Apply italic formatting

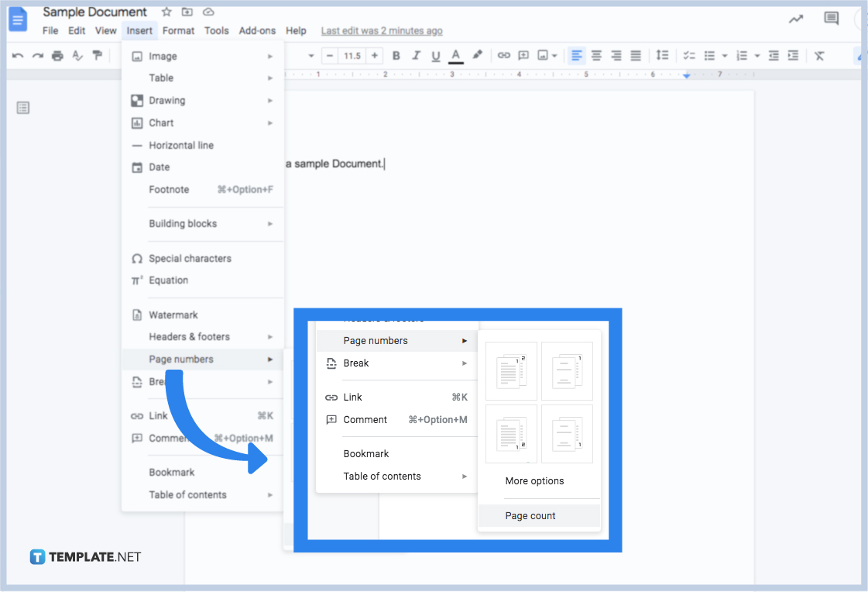click(x=416, y=55)
